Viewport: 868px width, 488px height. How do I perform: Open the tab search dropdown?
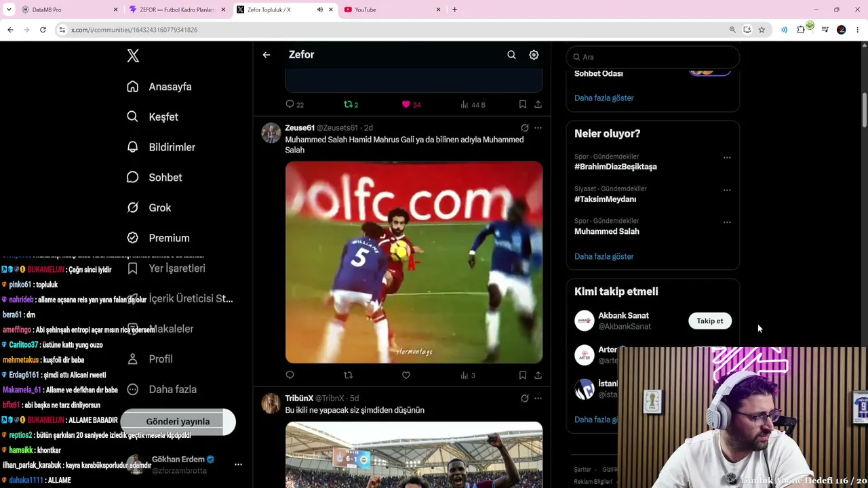(x=9, y=9)
